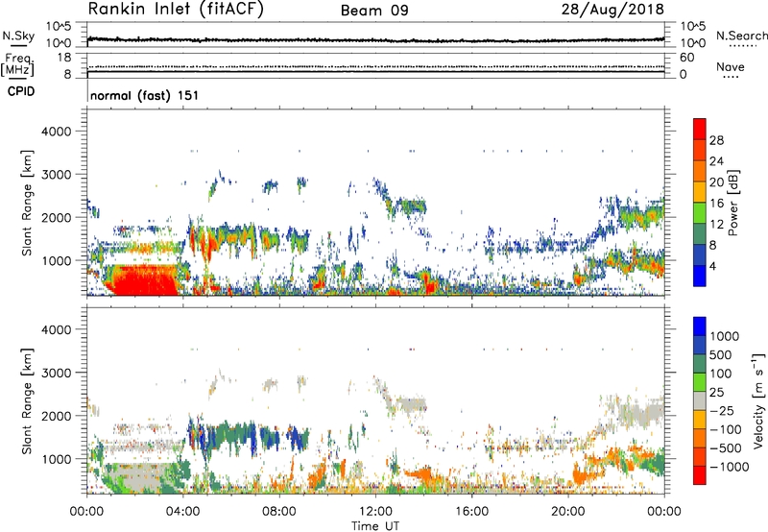Viewport: 768px width, 532px height.
Task: Click the gray segment of velocity colorbar
Action: tap(700, 401)
